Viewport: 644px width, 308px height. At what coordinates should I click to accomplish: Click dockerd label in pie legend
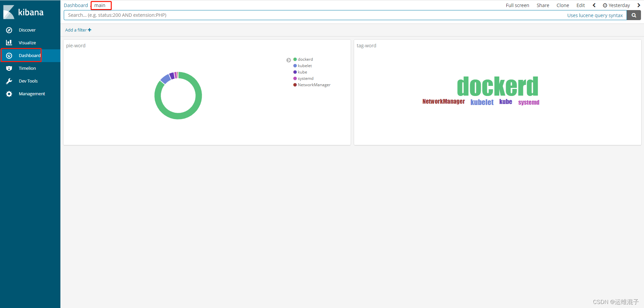[305, 59]
